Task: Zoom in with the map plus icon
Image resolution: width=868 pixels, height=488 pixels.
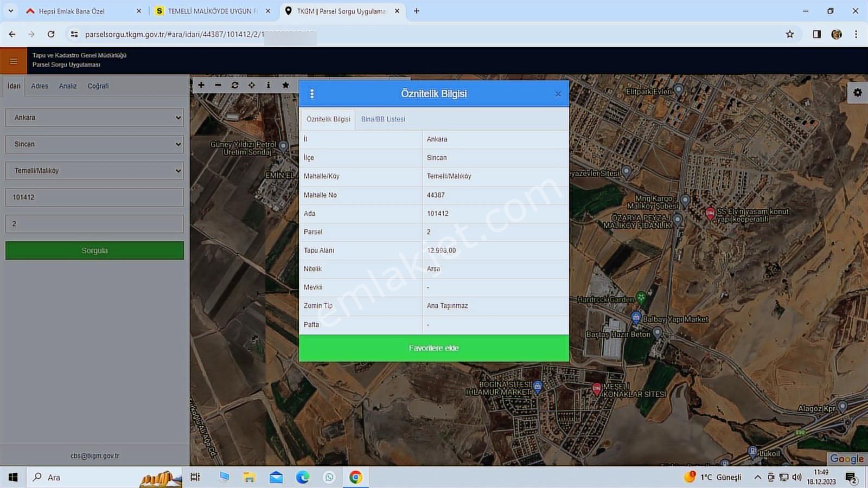Action: pos(201,85)
